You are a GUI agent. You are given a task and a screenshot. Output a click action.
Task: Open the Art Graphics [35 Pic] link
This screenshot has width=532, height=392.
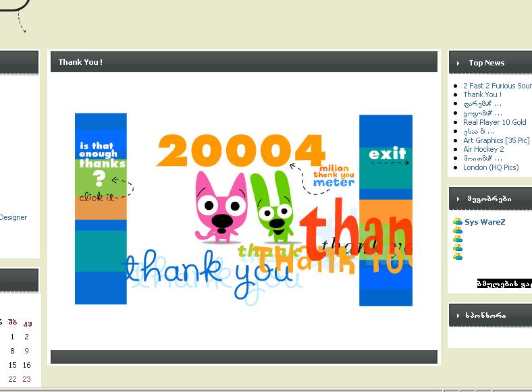point(496,140)
